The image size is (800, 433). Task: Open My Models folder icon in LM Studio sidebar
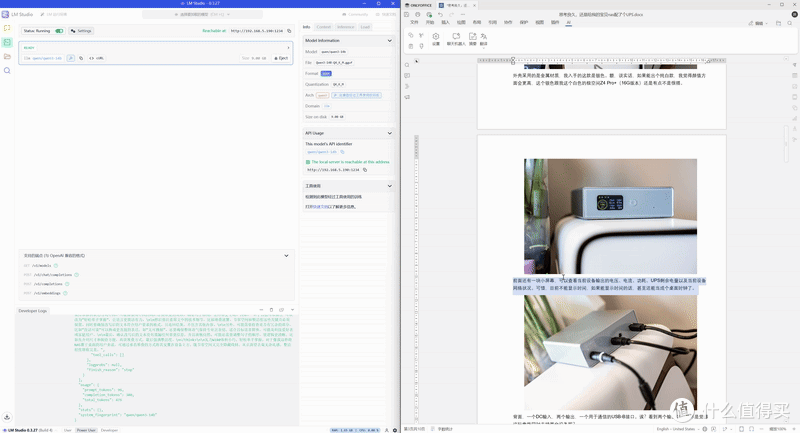(x=7, y=57)
